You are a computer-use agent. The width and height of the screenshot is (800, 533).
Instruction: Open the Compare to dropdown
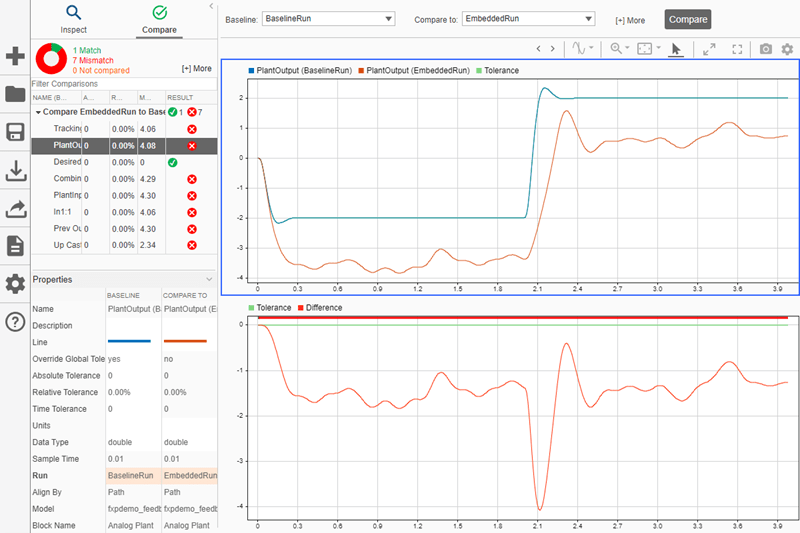click(x=528, y=19)
